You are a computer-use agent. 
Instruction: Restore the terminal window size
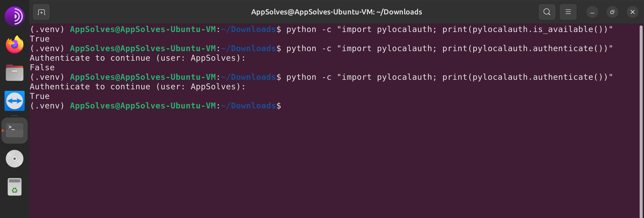(x=612, y=12)
